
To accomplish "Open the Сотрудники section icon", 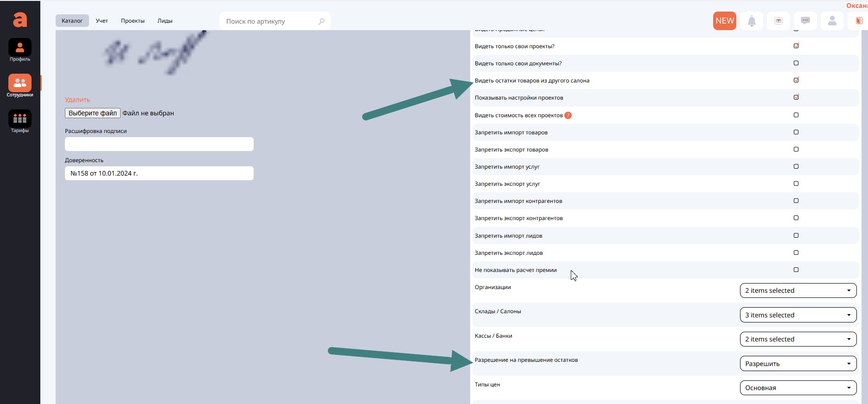I will point(20,84).
